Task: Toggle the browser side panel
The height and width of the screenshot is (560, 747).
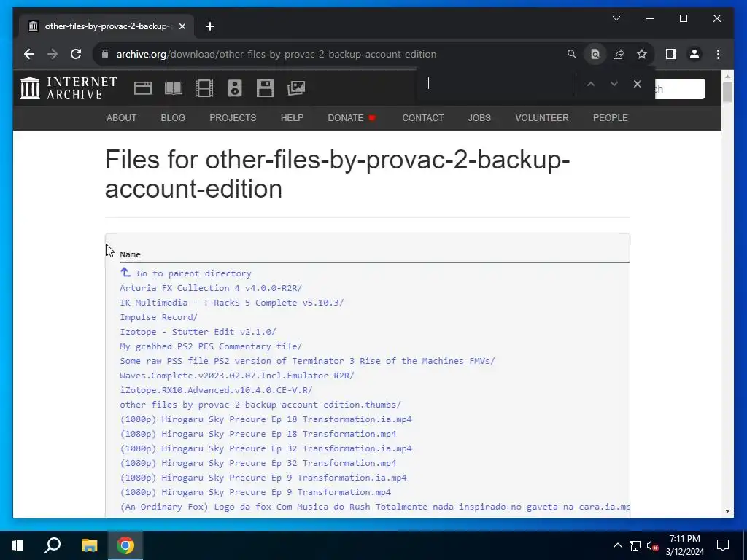Action: click(x=671, y=54)
